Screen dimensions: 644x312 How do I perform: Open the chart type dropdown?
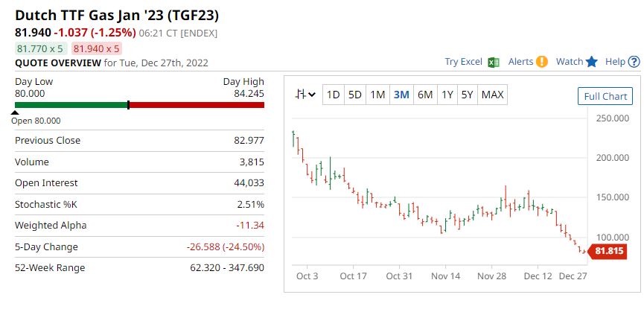point(305,95)
